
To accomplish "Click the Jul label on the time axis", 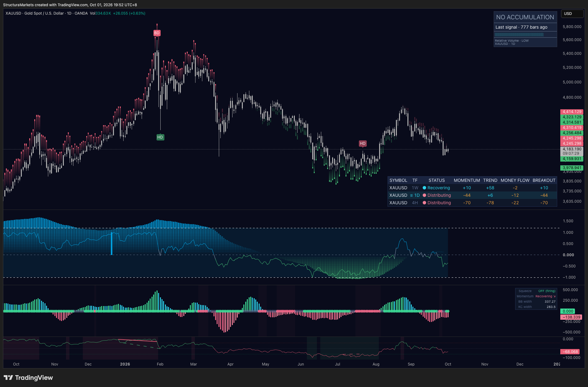I will [337, 364].
